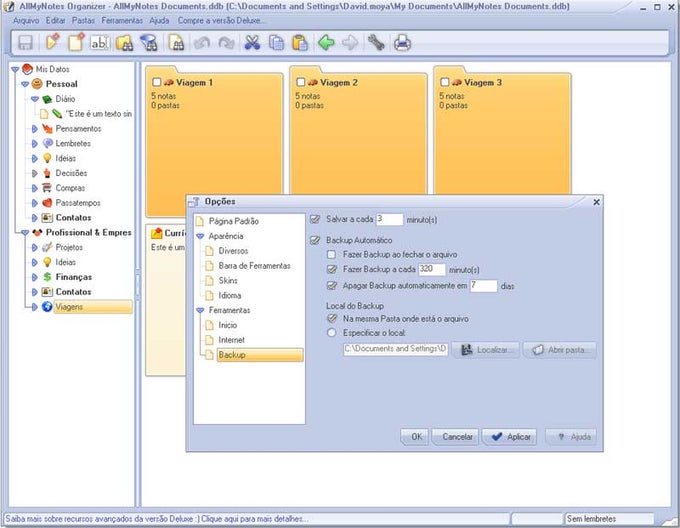Open the Ajuda menu
The image size is (680, 528).
point(159,20)
